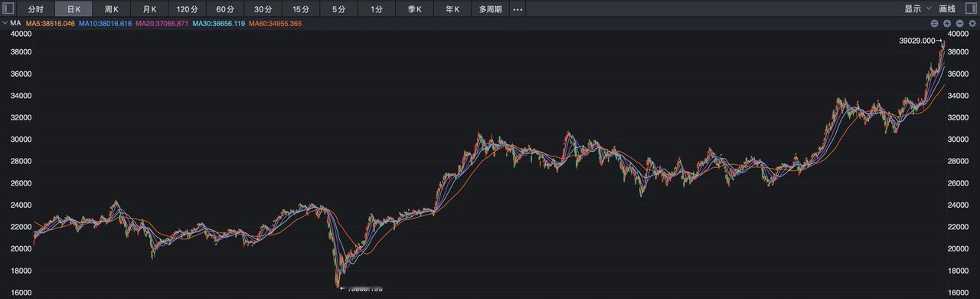Collapse the MA indicator chevron

coord(5,24)
